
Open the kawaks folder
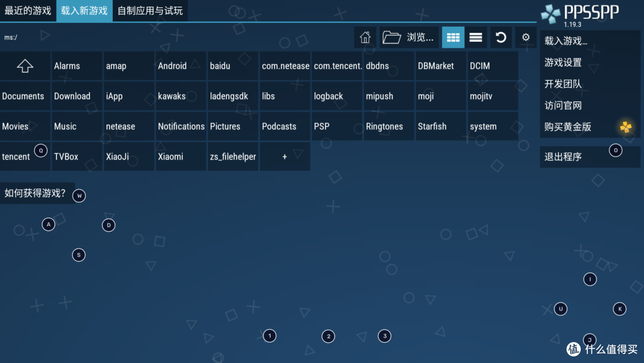pyautogui.click(x=181, y=96)
